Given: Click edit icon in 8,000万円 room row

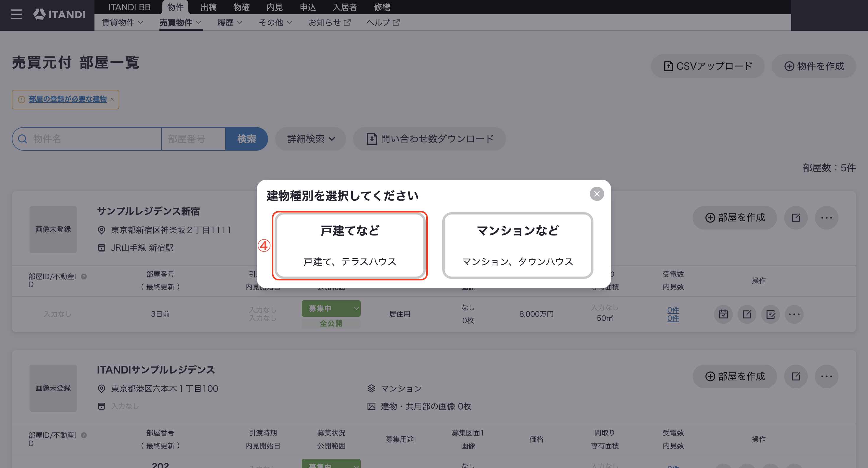Looking at the screenshot, I should [747, 314].
